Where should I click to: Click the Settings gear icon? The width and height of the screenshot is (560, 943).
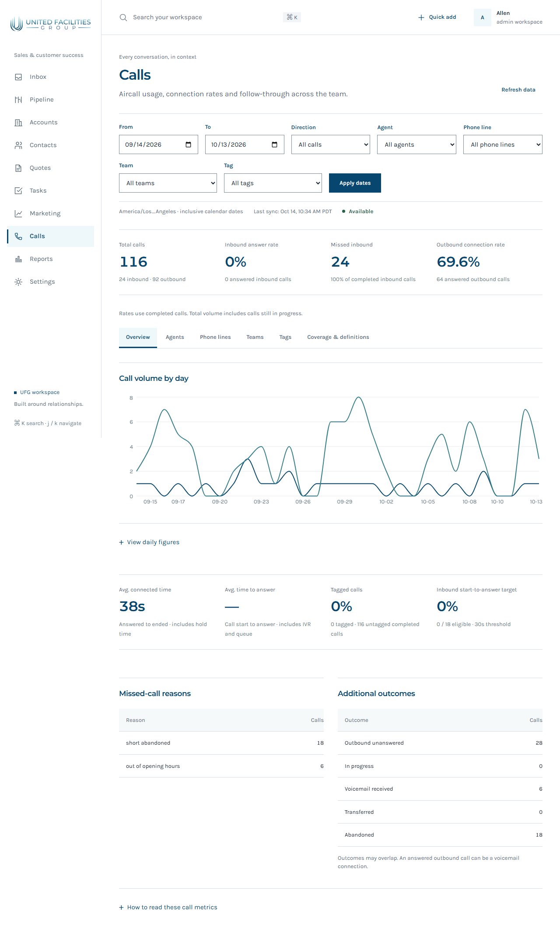(18, 282)
